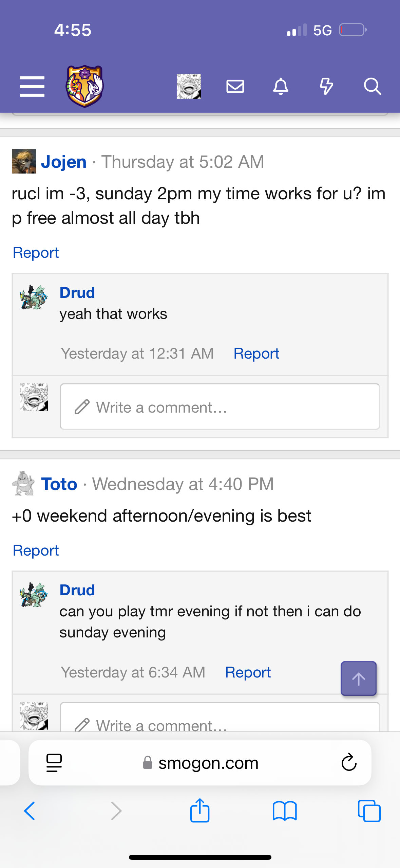The image size is (400, 868).
Task: Tap the lightning bolt what's new icon
Action: (x=326, y=86)
